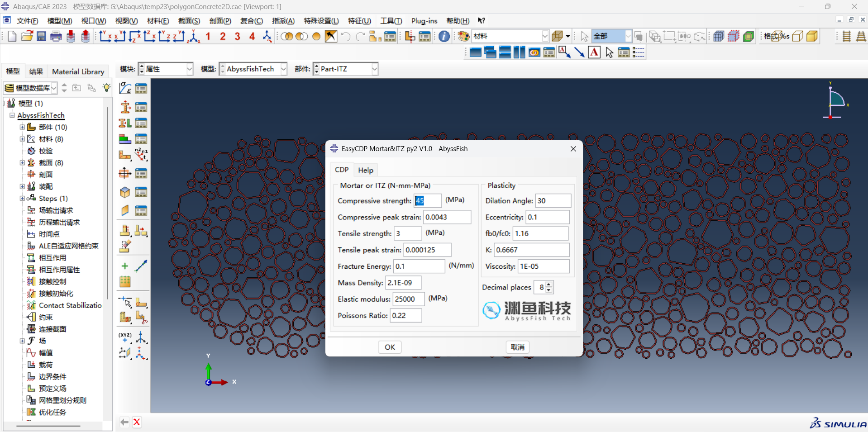The image size is (868, 432).
Task: Click the Create Material tool icon
Action: [x=125, y=88]
